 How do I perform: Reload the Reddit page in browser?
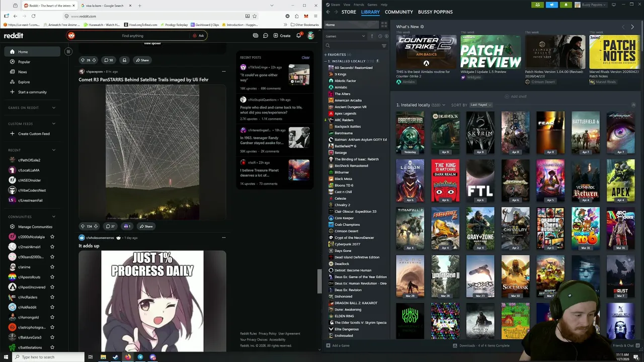(33, 16)
